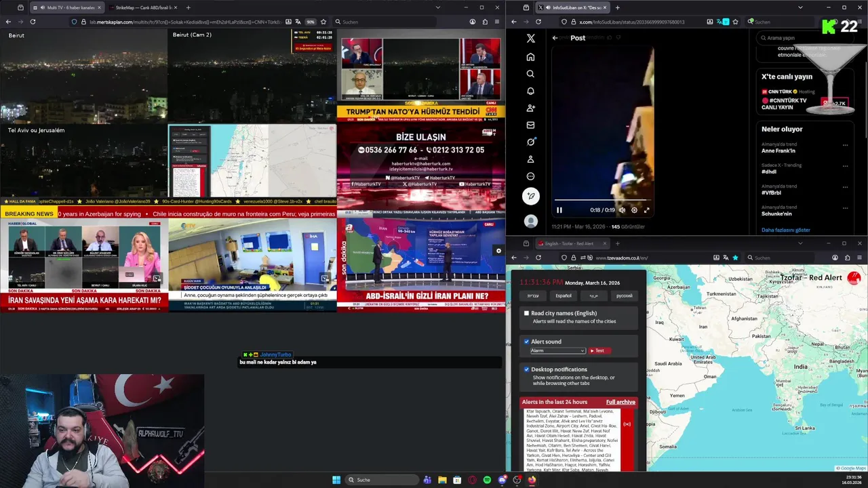Reload the Tzofar Red Alert page
868x488 pixels.
[538, 258]
